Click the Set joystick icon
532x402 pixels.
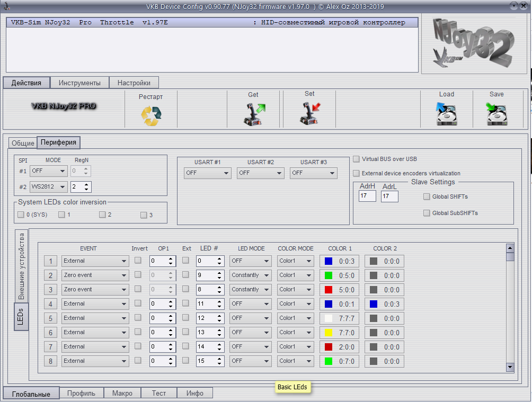click(x=309, y=113)
